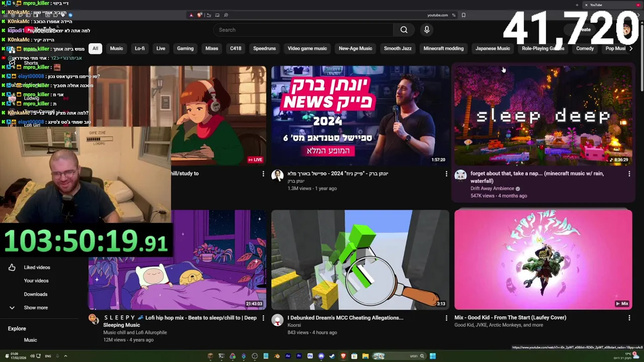Viewport: 644px width, 362px height.
Task: Open After Effects from the taskbar
Action: 288,356
